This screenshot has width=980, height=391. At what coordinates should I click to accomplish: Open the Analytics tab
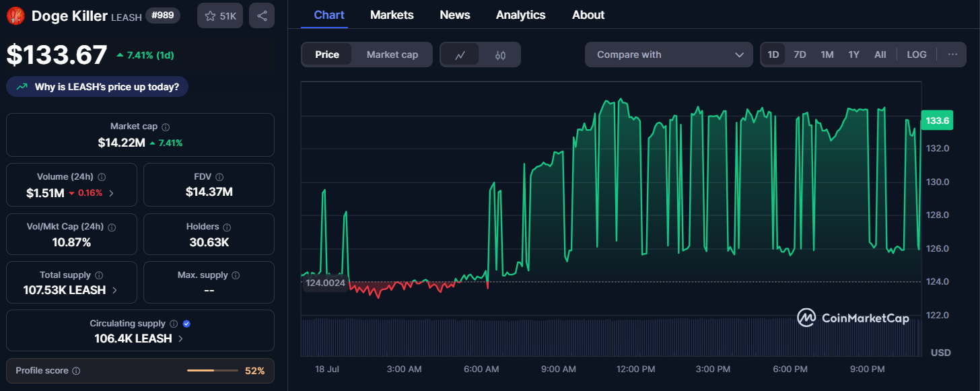522,15
